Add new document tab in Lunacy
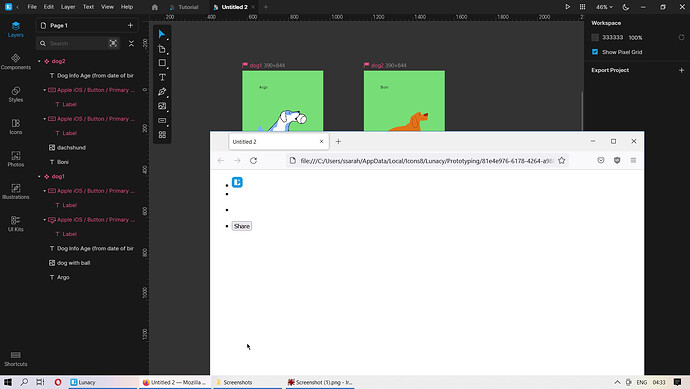The width and height of the screenshot is (690, 389). 265,7
